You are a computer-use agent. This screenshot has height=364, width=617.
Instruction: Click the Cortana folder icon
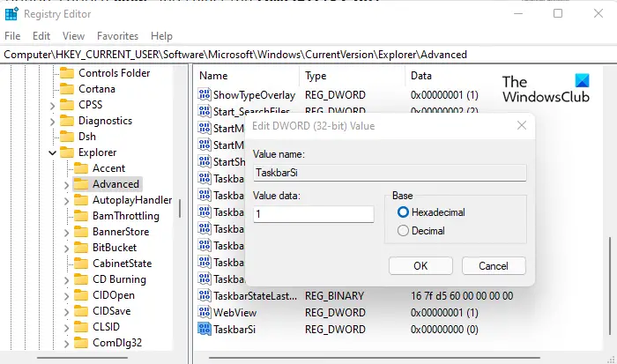pos(67,89)
